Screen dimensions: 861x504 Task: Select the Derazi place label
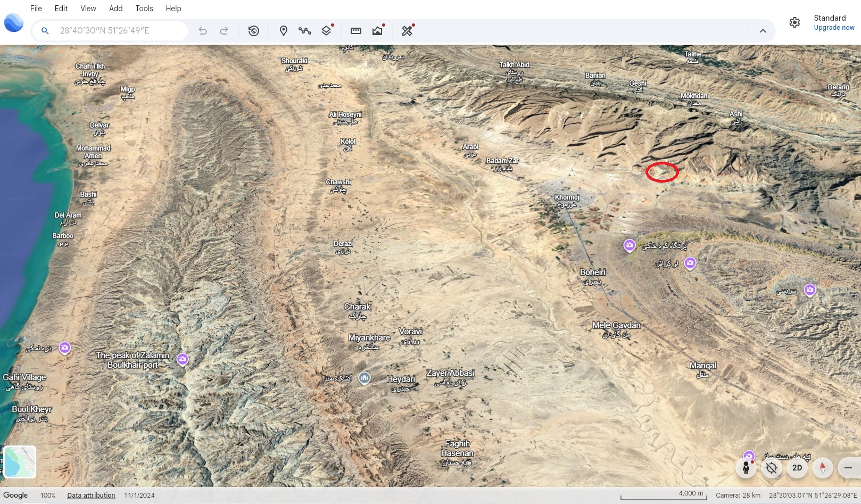click(x=343, y=247)
